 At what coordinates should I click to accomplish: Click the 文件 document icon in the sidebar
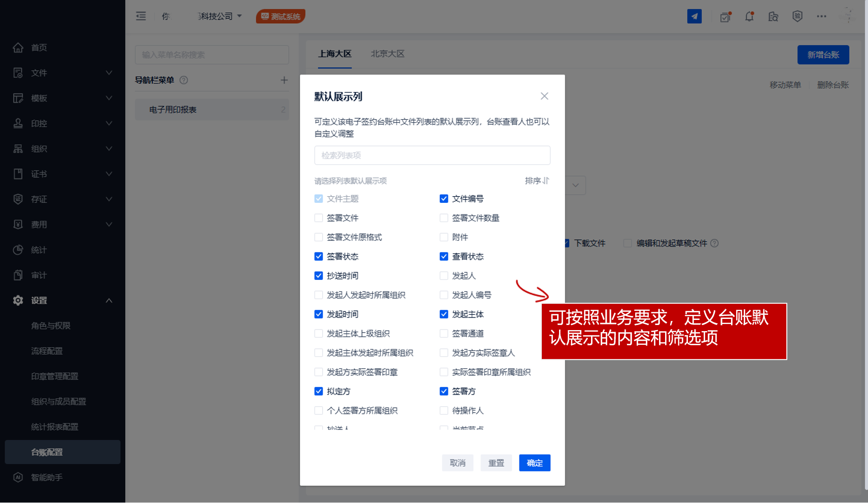tap(18, 73)
